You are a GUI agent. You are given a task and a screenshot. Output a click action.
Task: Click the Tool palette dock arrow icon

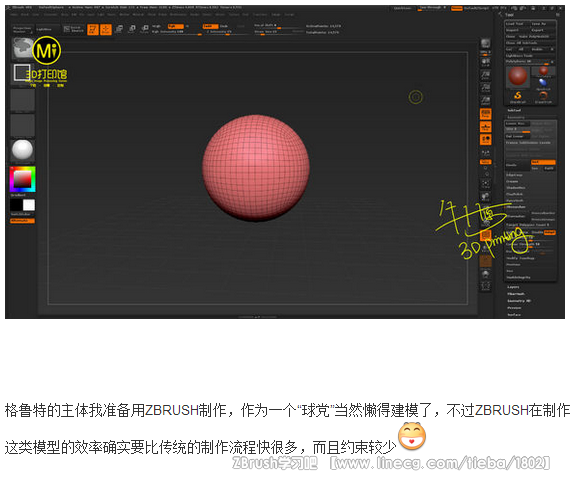click(501, 15)
